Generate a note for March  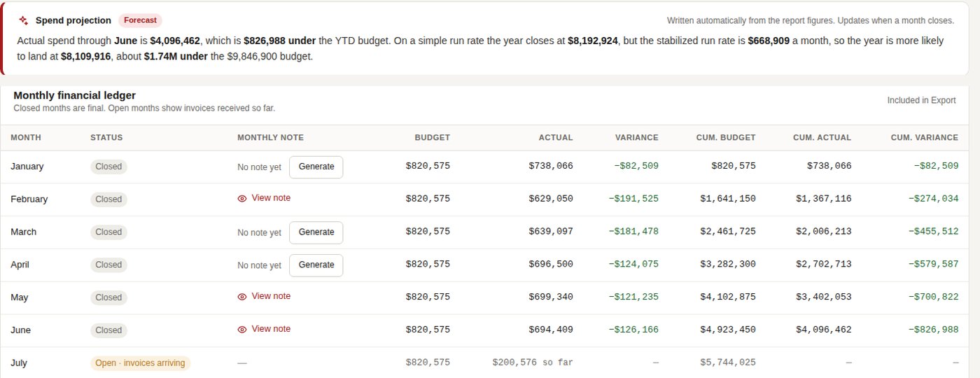click(316, 232)
